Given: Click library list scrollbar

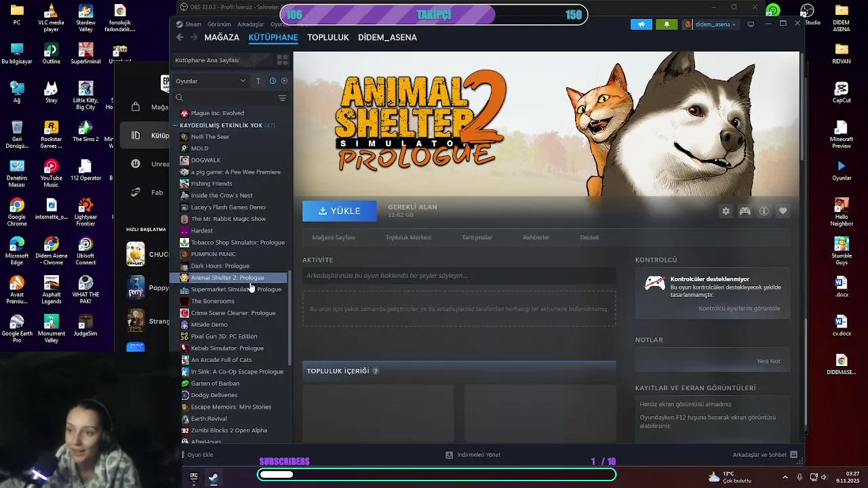Looking at the screenshot, I should [290, 319].
